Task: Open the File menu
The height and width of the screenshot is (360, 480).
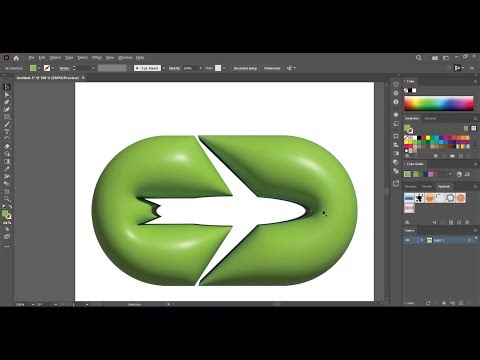Action: pos(31,58)
